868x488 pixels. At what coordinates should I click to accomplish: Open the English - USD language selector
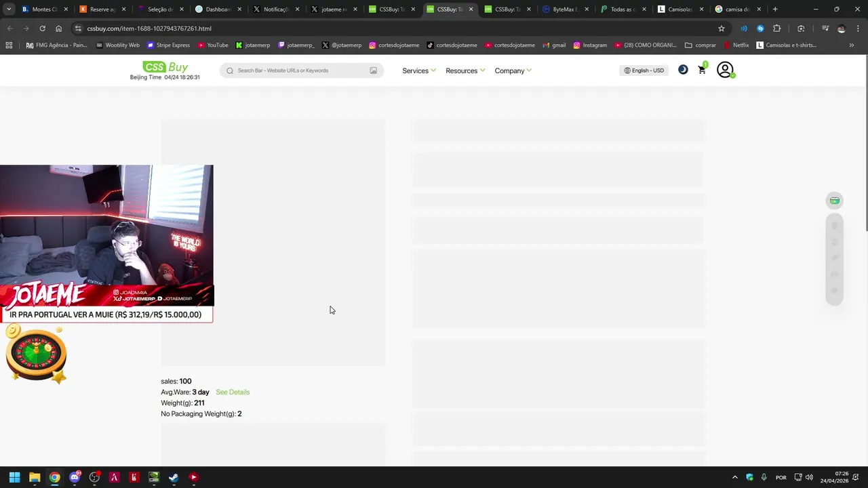point(644,70)
